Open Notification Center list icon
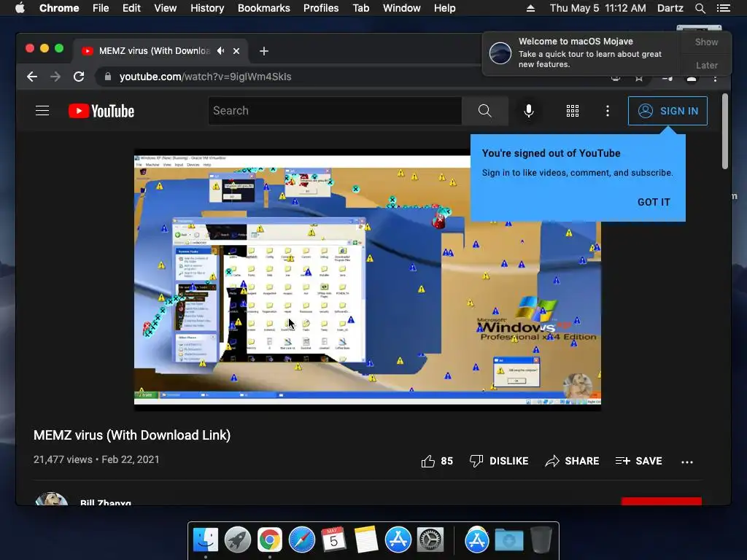 [724, 8]
